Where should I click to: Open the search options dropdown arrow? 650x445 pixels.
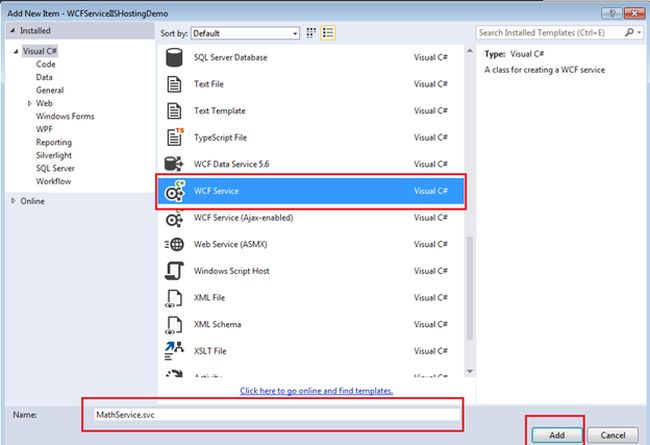click(639, 32)
